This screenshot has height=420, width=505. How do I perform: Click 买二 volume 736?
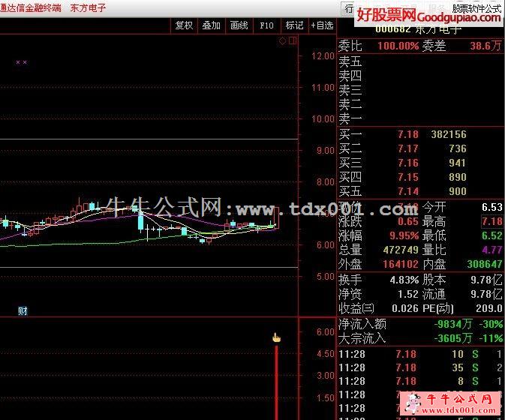tap(457, 148)
